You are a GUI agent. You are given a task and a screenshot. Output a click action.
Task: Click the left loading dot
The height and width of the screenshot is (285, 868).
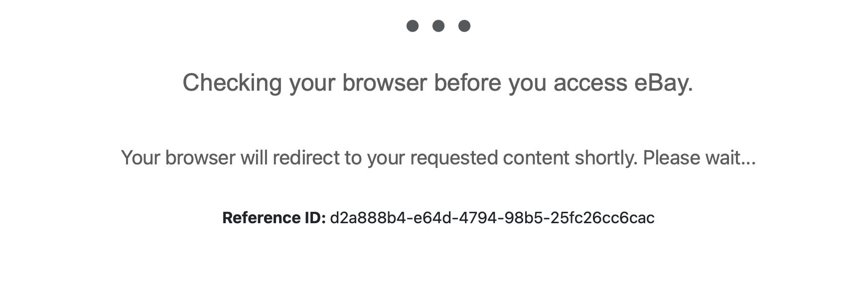click(x=413, y=26)
